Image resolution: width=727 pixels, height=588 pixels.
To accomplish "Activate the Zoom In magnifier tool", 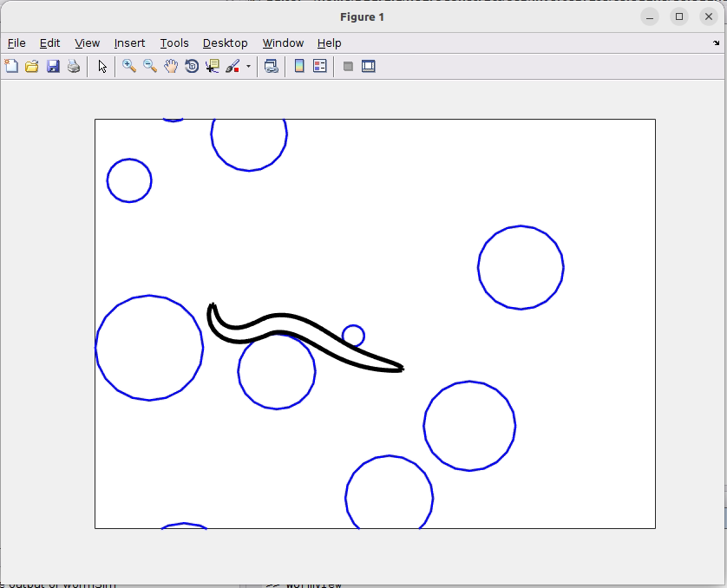I will (129, 66).
